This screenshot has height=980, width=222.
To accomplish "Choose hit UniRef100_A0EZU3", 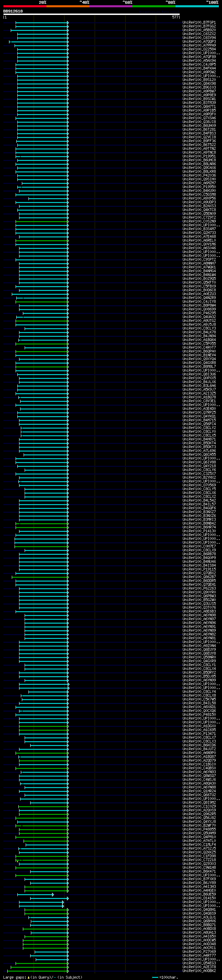I will click(199, 294).
